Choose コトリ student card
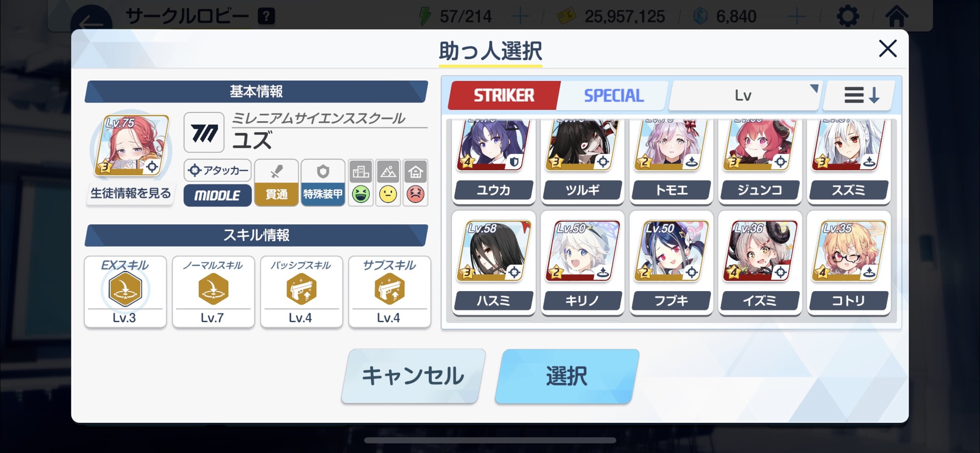This screenshot has width=980, height=453. pyautogui.click(x=849, y=263)
